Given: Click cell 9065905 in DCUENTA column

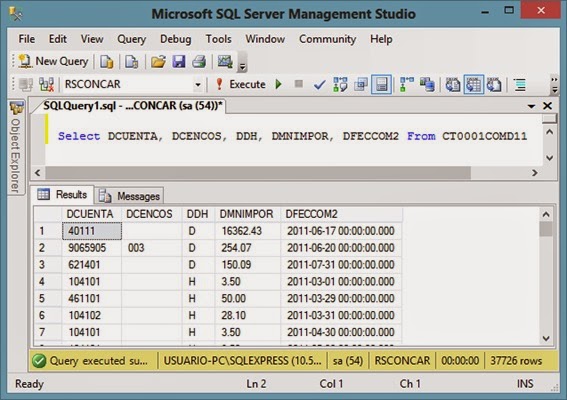Looking at the screenshot, I should (x=92, y=248).
